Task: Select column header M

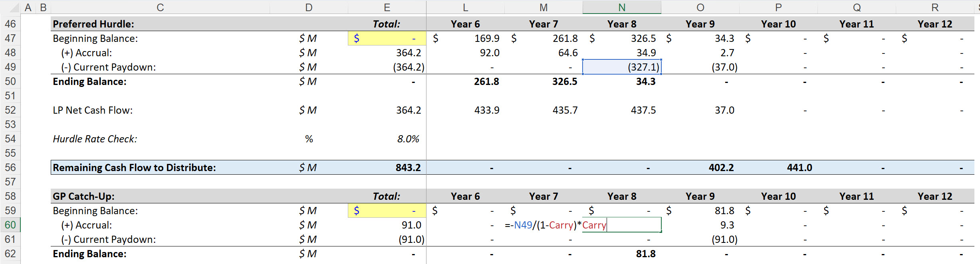Action: [x=544, y=7]
